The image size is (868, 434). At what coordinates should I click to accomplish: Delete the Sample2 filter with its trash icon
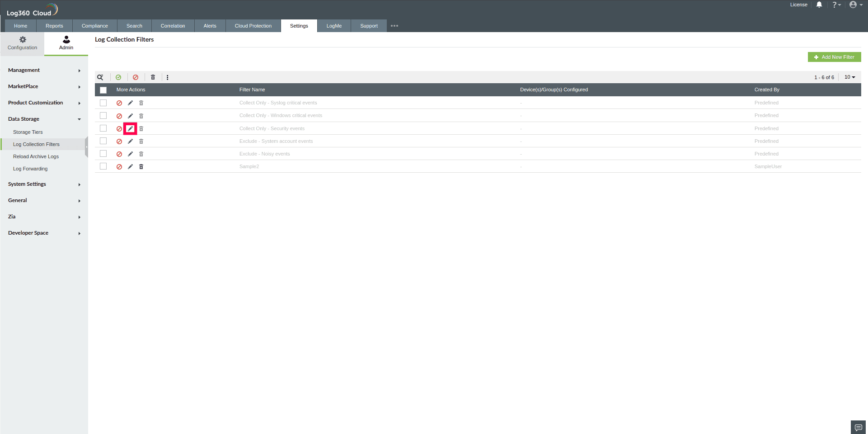click(141, 166)
